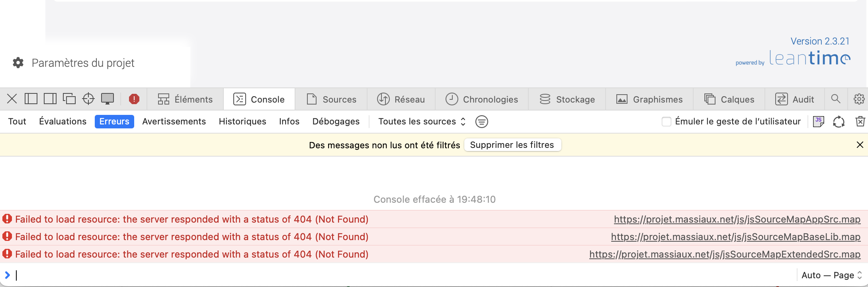The width and height of the screenshot is (868, 287).
Task: Open the Toutes les sources dropdown
Action: point(420,121)
